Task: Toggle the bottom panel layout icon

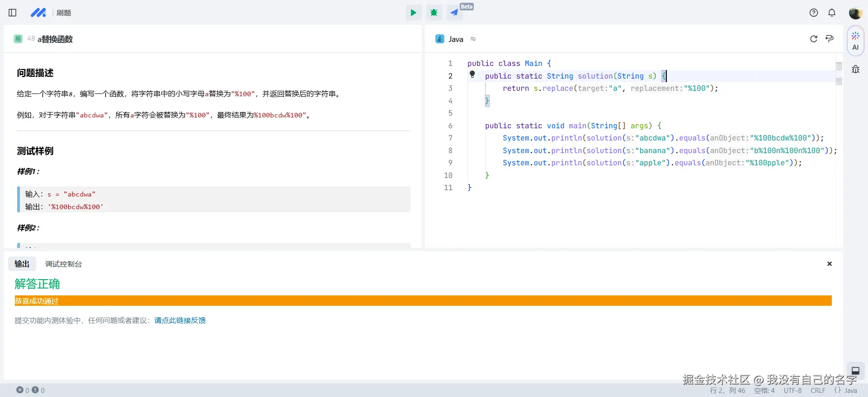Action: pyautogui.click(x=855, y=370)
